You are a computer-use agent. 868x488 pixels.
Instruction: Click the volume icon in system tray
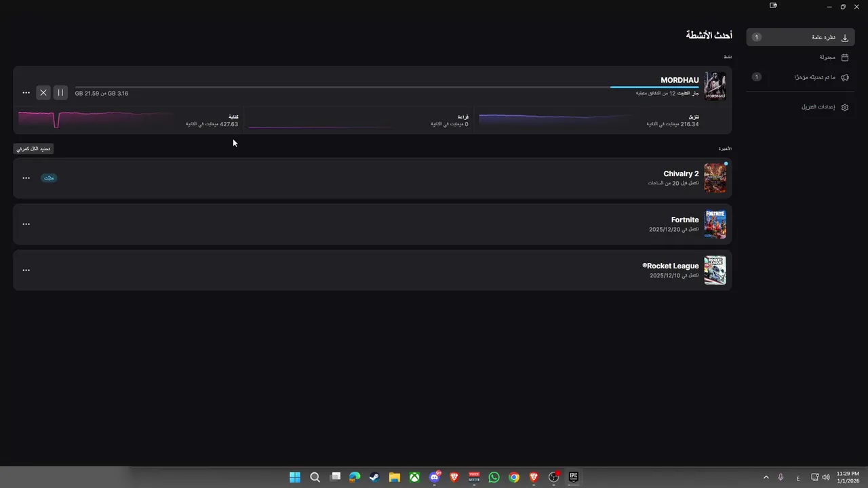(x=826, y=477)
